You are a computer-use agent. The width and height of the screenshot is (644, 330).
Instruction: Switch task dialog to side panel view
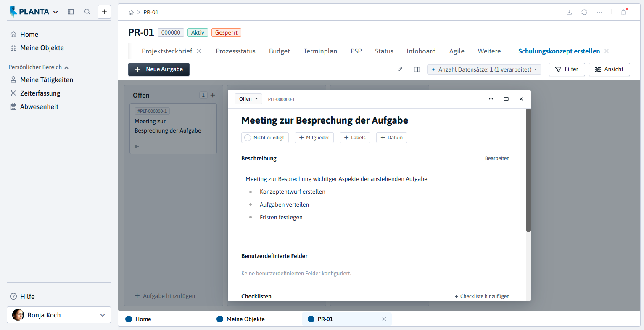[x=506, y=99]
